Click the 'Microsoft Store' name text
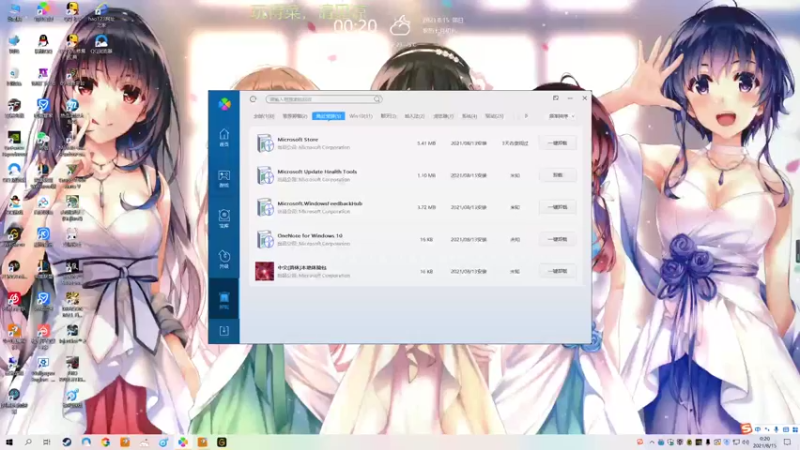This screenshot has height=450, width=800. (297, 139)
